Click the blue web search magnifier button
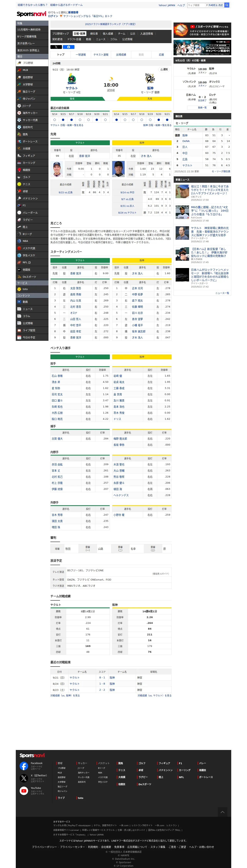The width and height of the screenshot is (247, 868). click(x=227, y=5)
